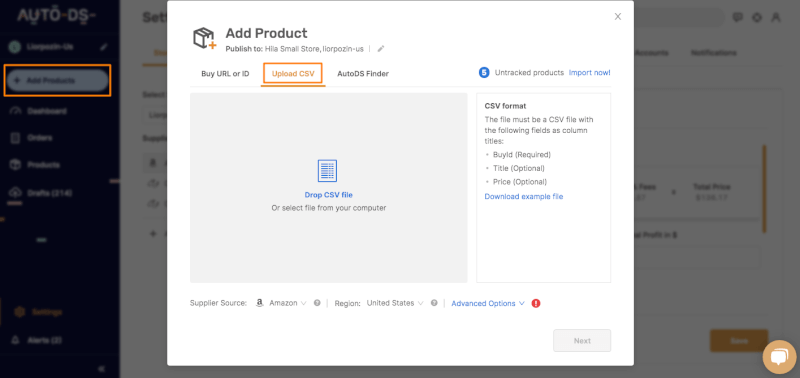Open the Notifications tab in Settings
The image size is (800, 378).
(x=713, y=53)
